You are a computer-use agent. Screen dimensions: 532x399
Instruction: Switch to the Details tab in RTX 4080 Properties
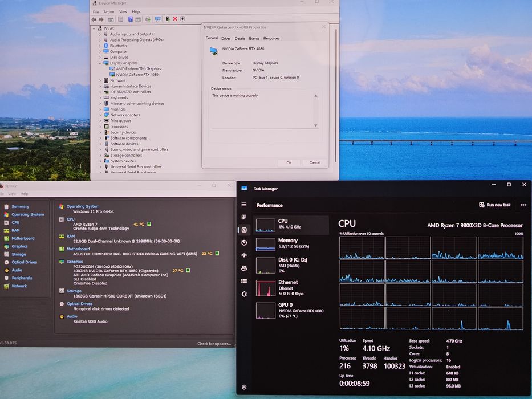[x=239, y=38]
